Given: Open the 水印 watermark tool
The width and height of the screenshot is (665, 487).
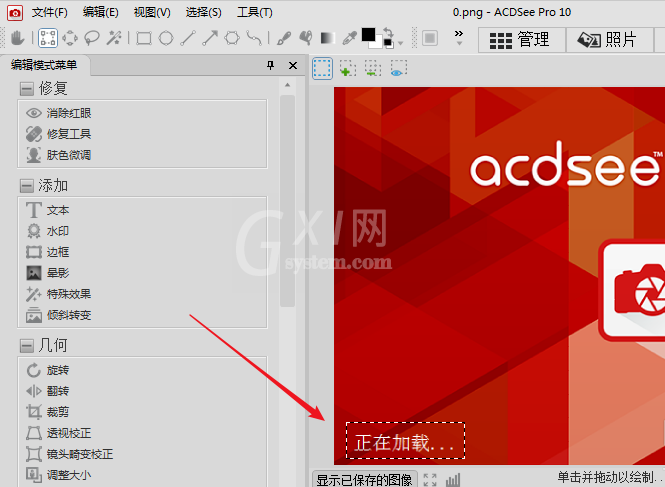Looking at the screenshot, I should (x=48, y=231).
